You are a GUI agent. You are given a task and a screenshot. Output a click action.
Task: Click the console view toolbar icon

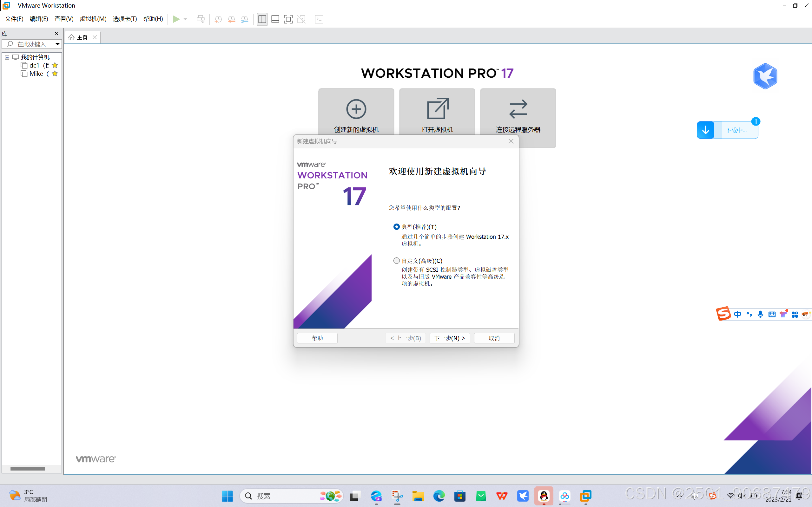click(x=319, y=19)
